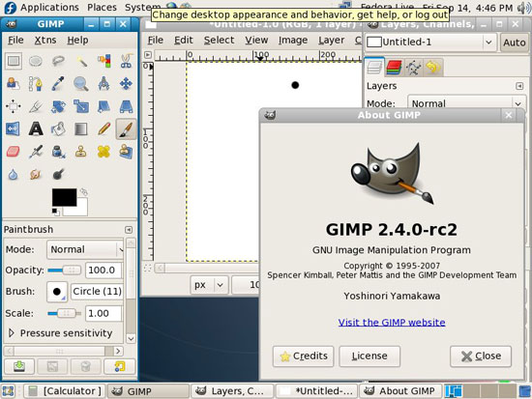Select the Blur/Sharpen droplet tool
The image size is (532, 399).
14,175
